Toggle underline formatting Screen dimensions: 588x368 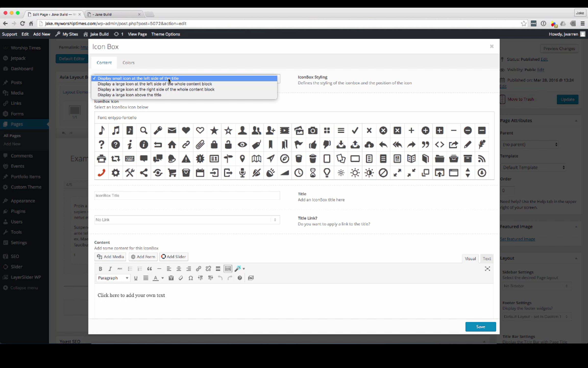pyautogui.click(x=136, y=278)
